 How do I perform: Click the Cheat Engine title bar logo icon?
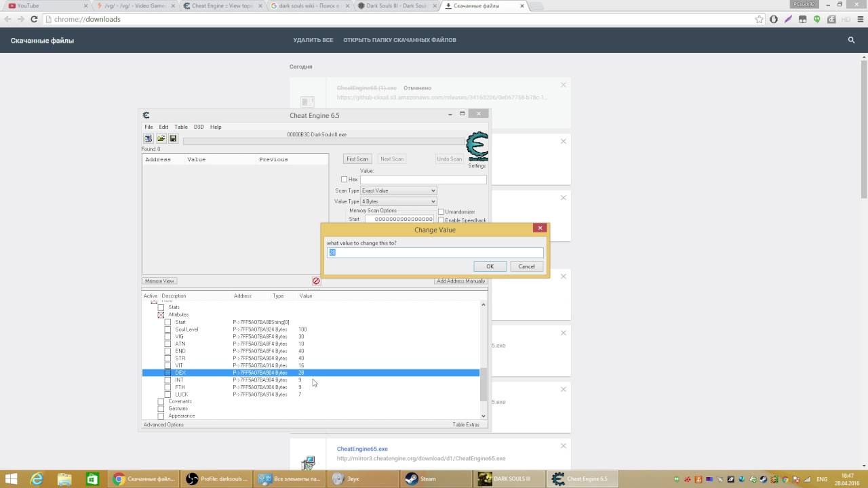(146, 115)
